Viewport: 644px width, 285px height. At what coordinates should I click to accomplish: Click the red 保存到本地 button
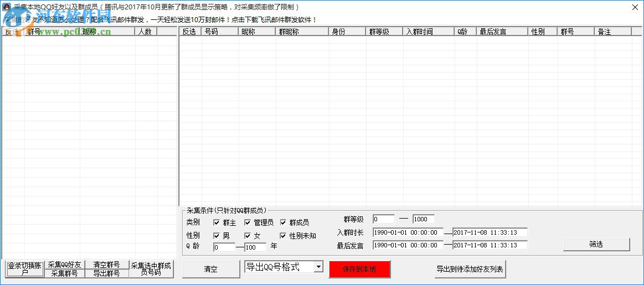coord(359,270)
